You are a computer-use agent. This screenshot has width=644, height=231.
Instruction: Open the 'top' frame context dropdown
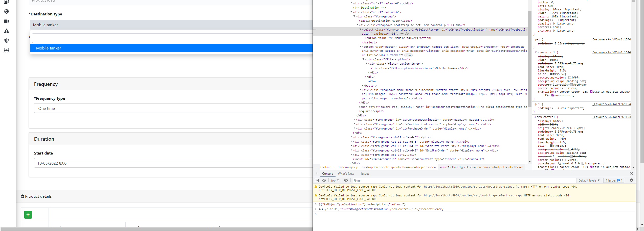335,180
